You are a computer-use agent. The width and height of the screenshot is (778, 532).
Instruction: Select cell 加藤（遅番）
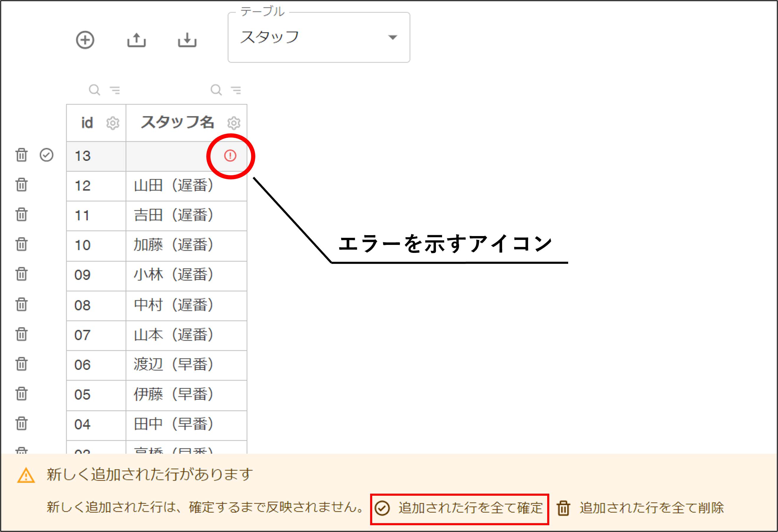click(187, 245)
